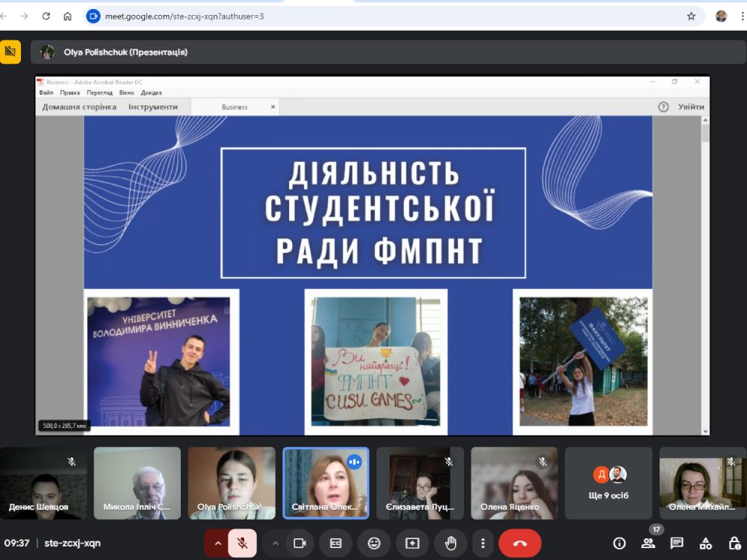Toggle the camera on or off
Screen dimensions: 747x560
point(300,543)
